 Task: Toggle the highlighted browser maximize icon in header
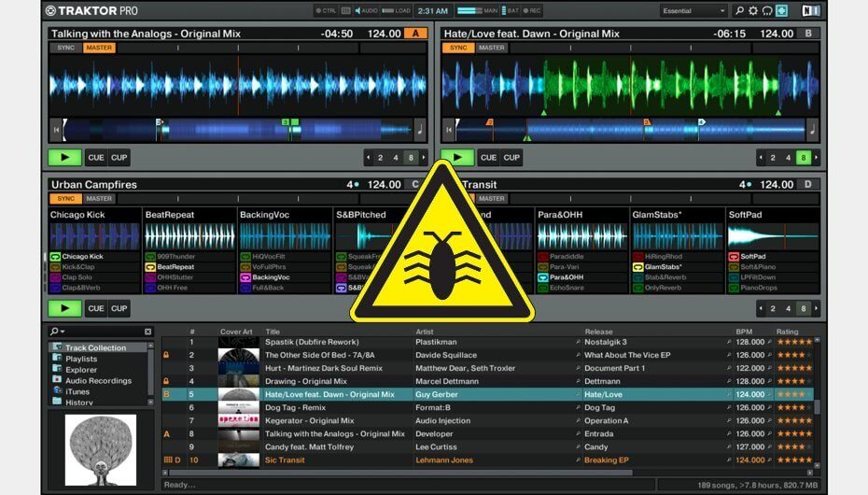coord(781,10)
